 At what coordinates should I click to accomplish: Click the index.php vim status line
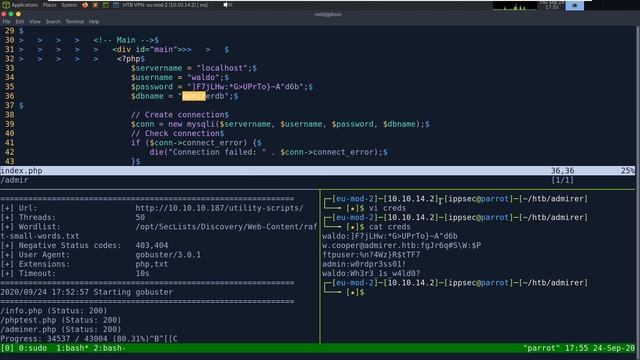click(x=318, y=171)
